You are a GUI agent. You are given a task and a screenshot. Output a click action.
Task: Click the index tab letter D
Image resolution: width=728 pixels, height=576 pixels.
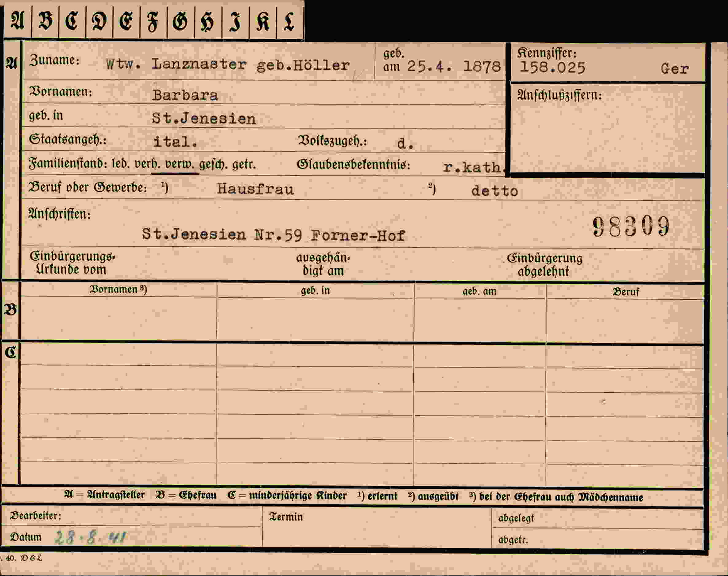99,21
